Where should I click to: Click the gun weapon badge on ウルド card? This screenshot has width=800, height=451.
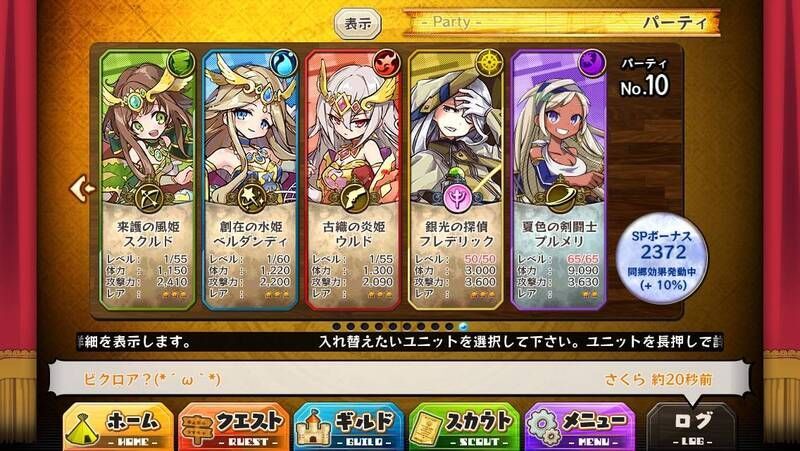click(x=354, y=197)
